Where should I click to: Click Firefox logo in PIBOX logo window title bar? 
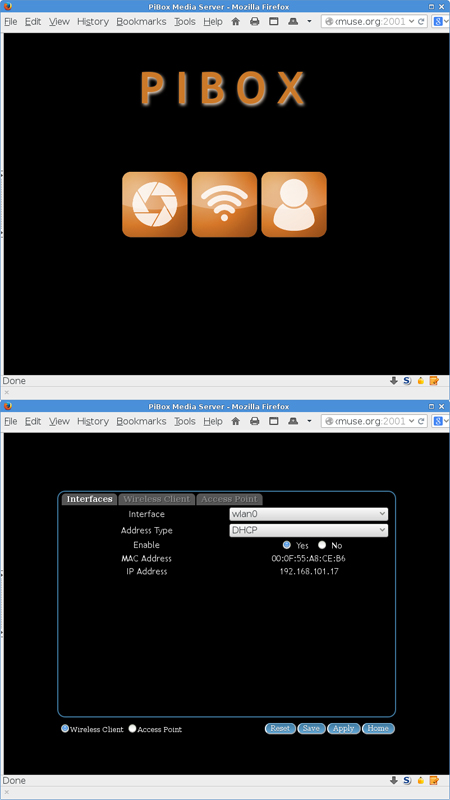click(x=7, y=7)
